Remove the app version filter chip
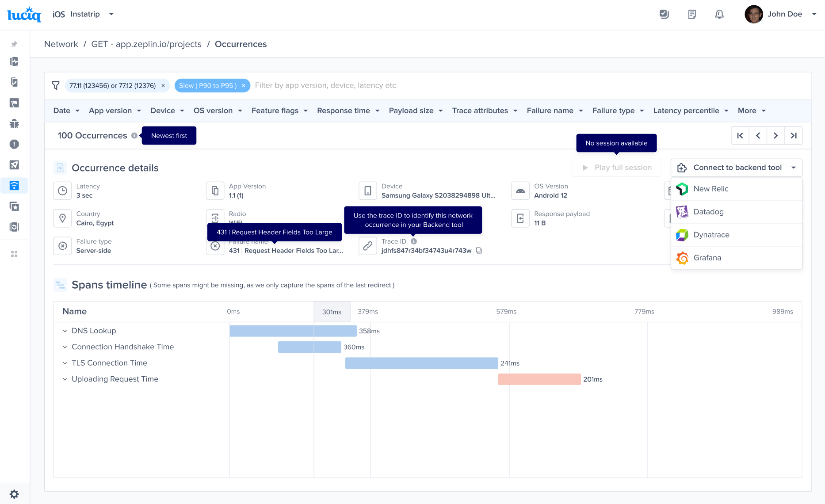 tap(163, 86)
